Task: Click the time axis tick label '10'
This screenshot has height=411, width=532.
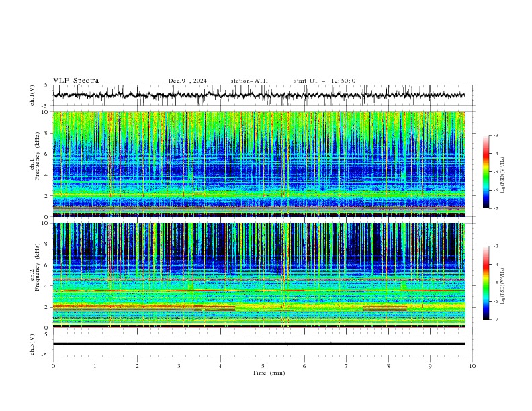Action: [x=472, y=366]
